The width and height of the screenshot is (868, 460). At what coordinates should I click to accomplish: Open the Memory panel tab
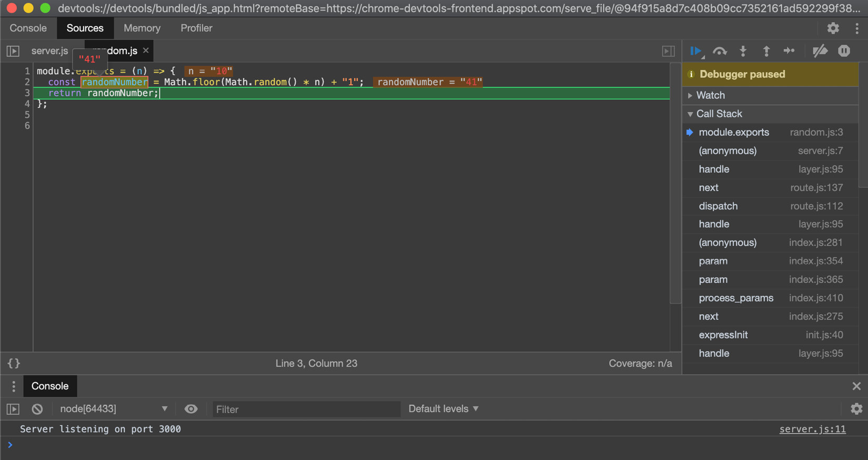pos(142,28)
